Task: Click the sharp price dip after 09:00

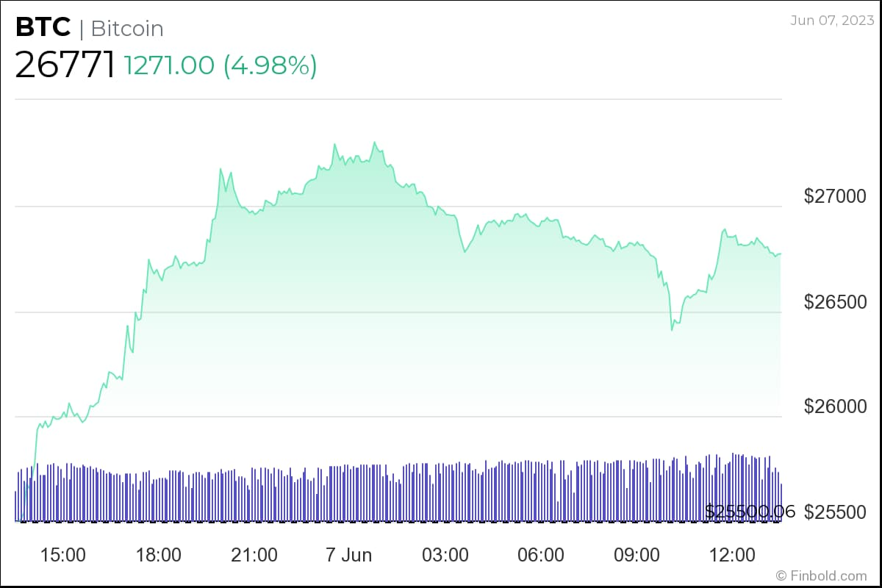Action: point(672,329)
